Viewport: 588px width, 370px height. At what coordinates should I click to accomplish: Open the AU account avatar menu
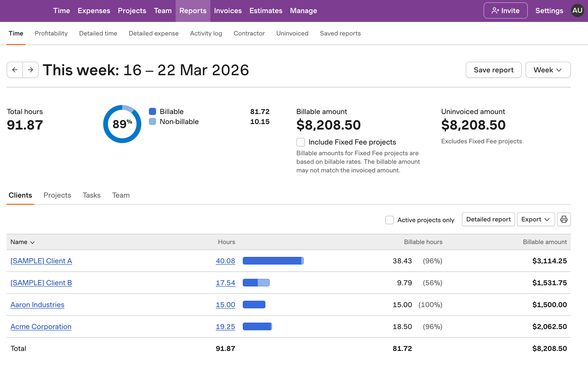point(577,10)
